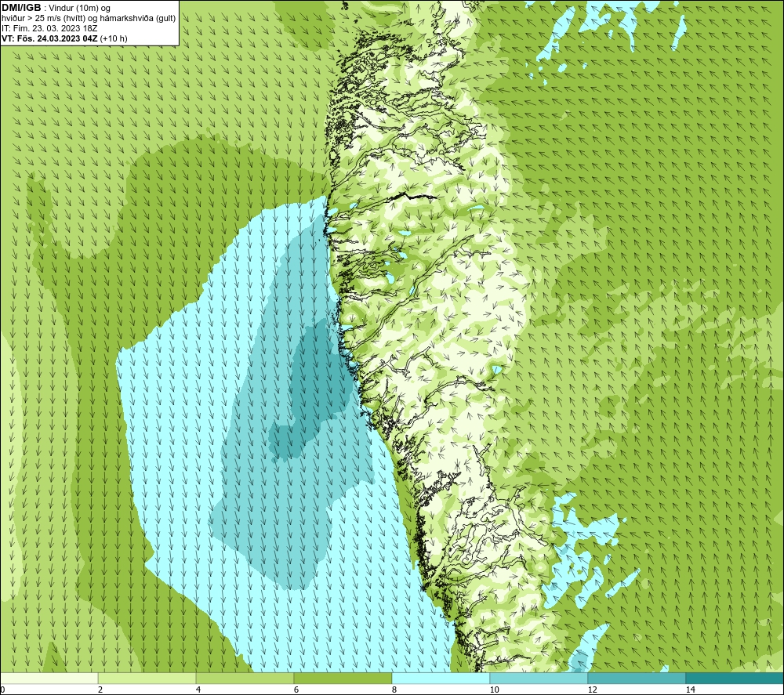Select the 12–14 m/s teal scale segment
Image resolution: width=784 pixels, height=695 pixels.
click(x=637, y=679)
